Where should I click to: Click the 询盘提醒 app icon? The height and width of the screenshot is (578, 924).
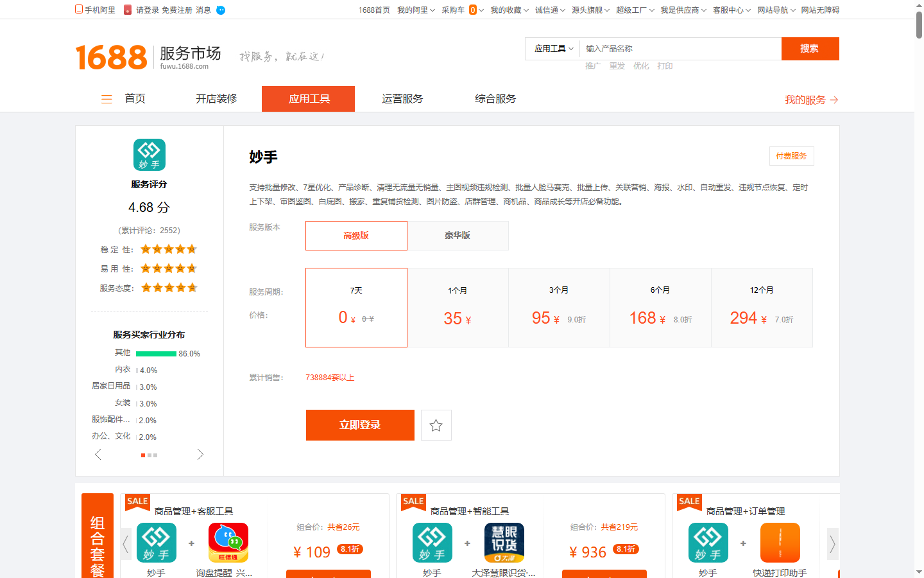[x=228, y=543]
